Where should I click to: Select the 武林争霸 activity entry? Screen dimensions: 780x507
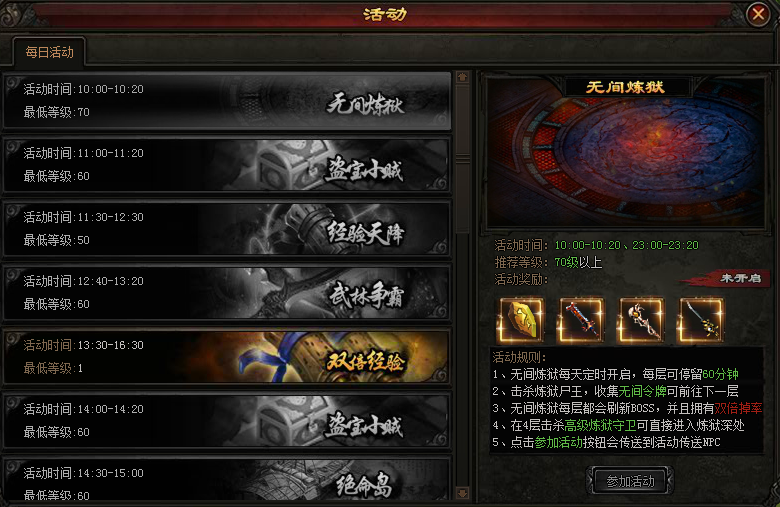pos(227,293)
